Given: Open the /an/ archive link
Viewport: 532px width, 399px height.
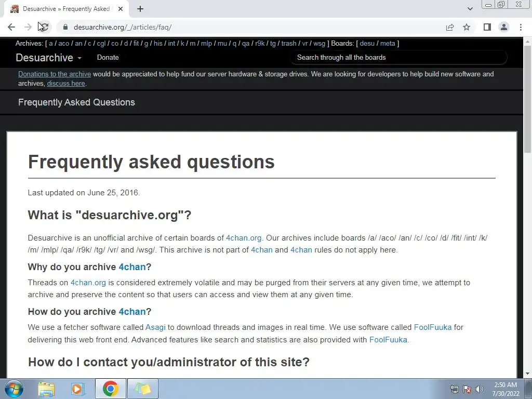Looking at the screenshot, I should pos(79,44).
